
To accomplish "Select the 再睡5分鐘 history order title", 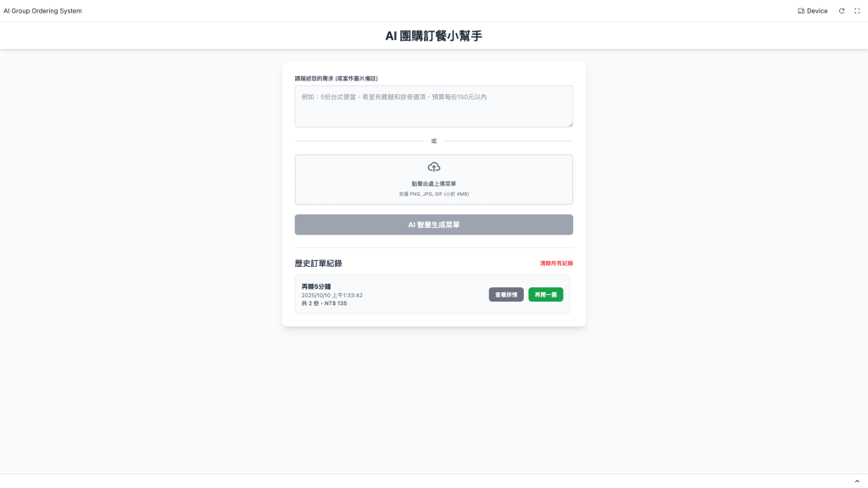I will tap(316, 286).
